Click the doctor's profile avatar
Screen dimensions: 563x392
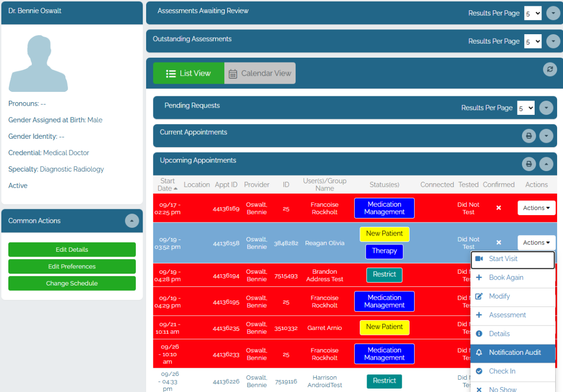[x=39, y=64]
